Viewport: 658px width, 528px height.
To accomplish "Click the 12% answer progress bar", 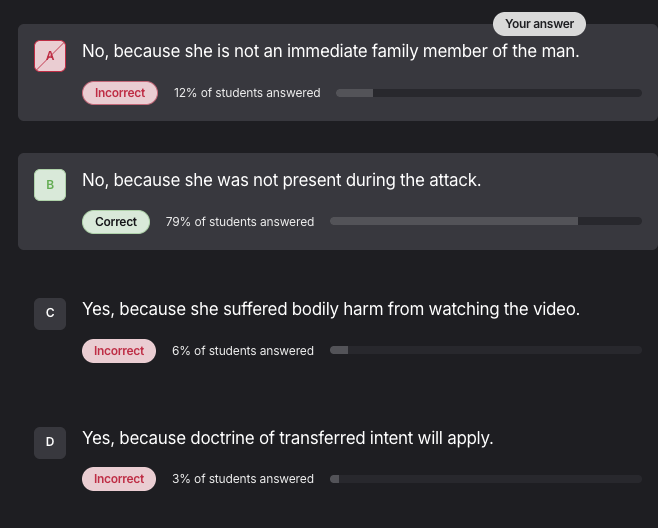I will click(x=488, y=93).
